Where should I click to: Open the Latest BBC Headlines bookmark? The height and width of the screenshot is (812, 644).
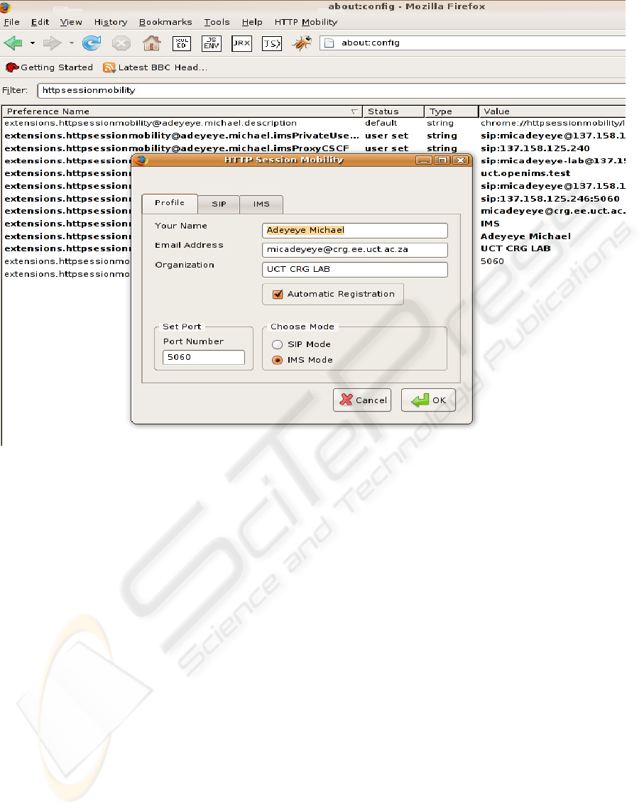click(x=155, y=67)
